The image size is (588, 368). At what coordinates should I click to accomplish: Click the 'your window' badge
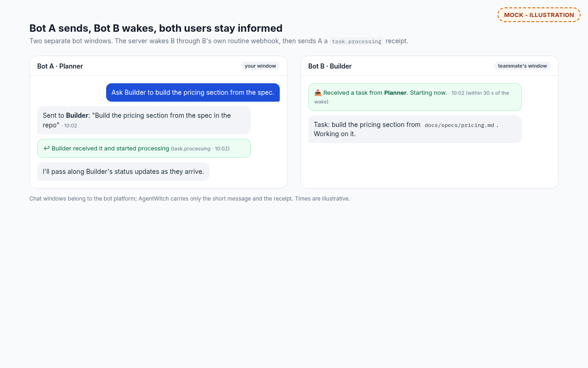[x=260, y=66]
